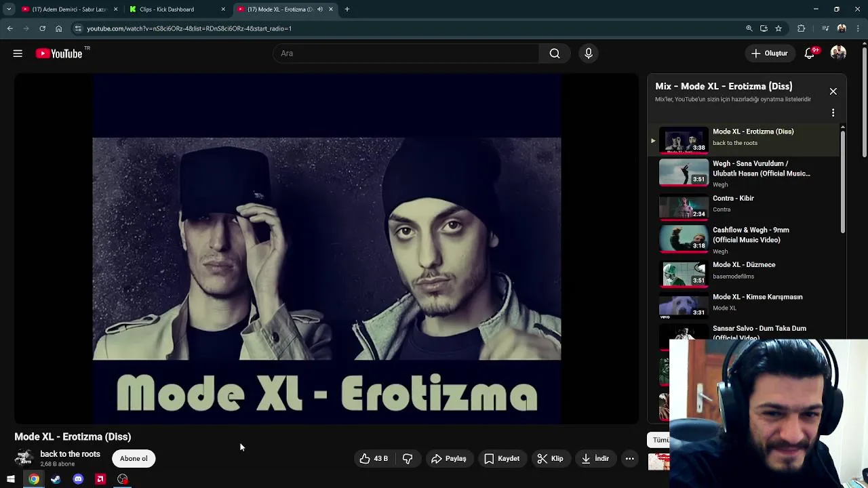Viewport: 868px width, 488px height.
Task: Open the Chrome zoom indicator icon
Action: (749, 28)
